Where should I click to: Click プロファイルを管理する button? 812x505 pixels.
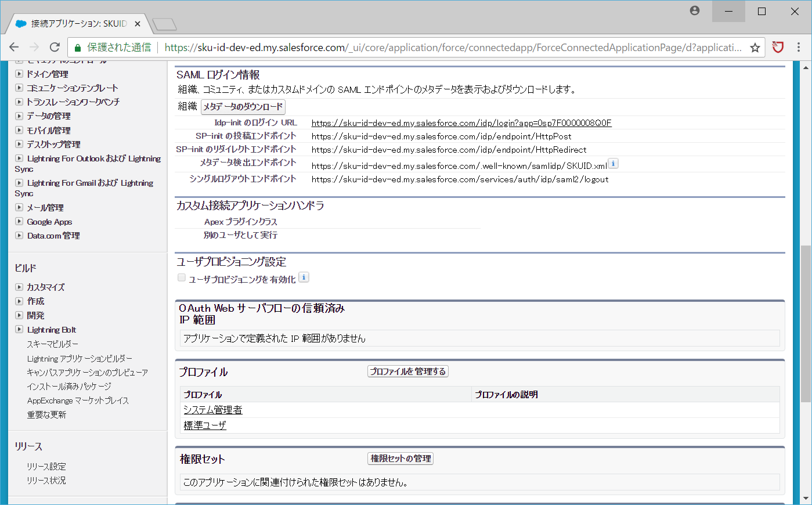[408, 371]
